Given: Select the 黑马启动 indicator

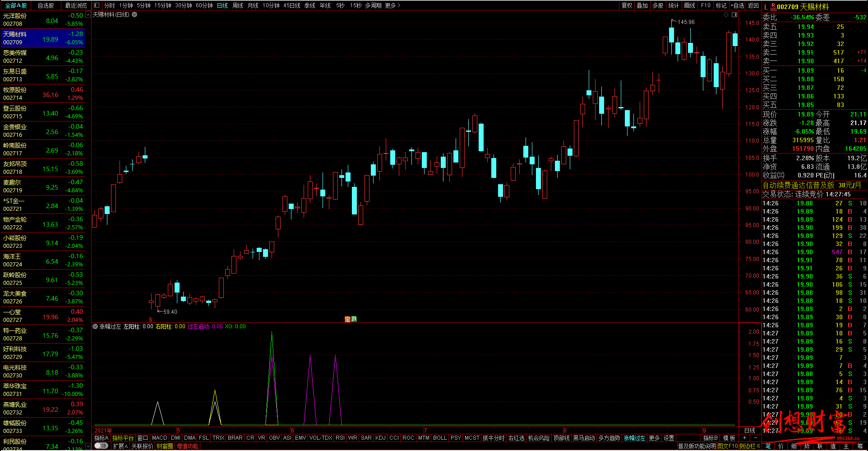Looking at the screenshot, I should [584, 438].
